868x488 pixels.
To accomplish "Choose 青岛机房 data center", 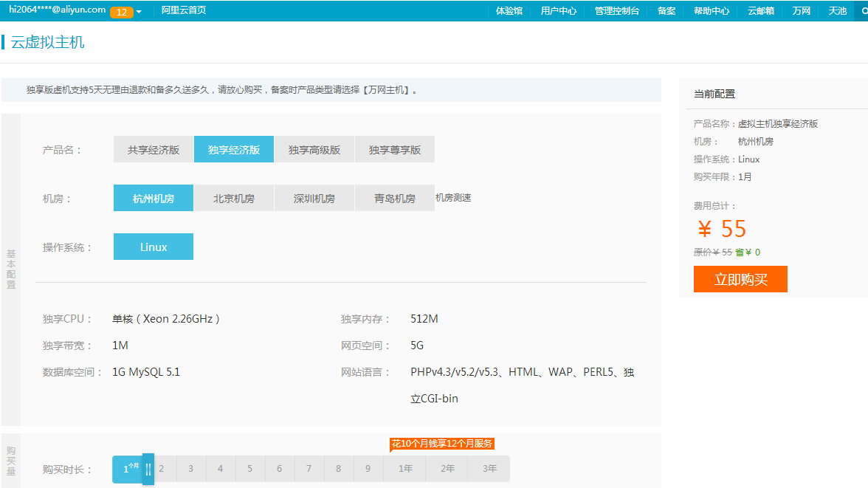I will coord(395,198).
